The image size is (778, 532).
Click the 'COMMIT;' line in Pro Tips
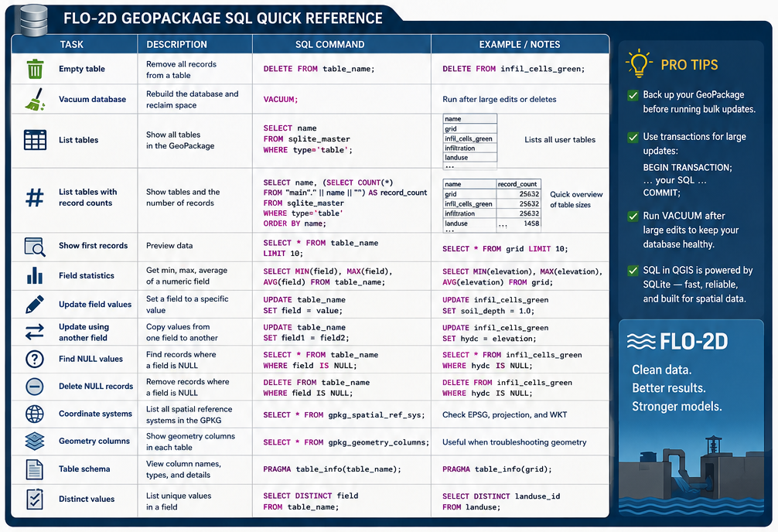(661, 193)
